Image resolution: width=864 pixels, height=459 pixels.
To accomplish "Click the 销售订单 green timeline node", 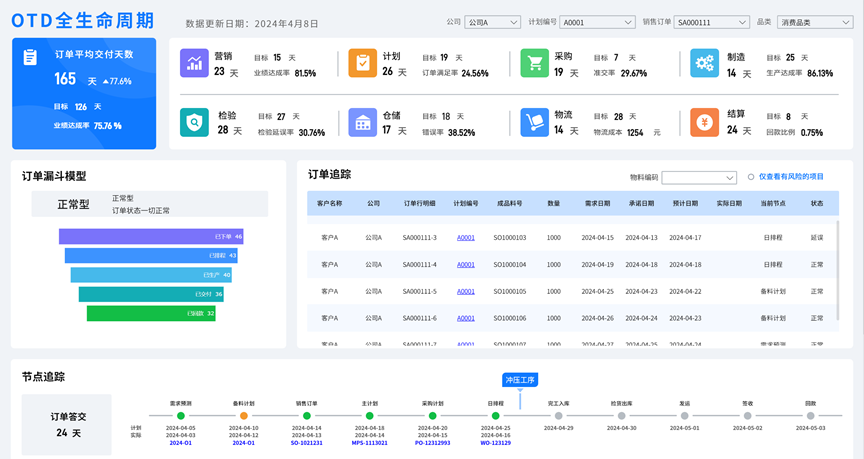I will pos(307,416).
